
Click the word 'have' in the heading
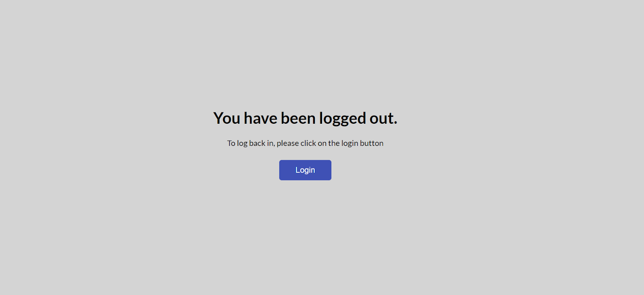pyautogui.click(x=260, y=118)
